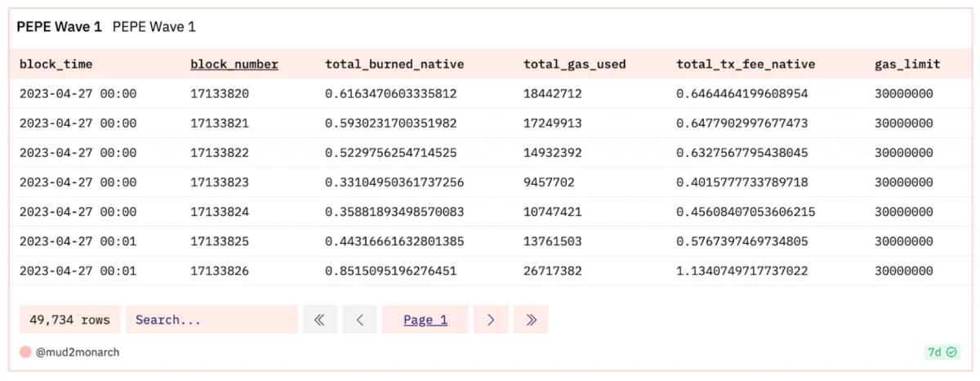Click the total_burned_native column header

click(394, 64)
